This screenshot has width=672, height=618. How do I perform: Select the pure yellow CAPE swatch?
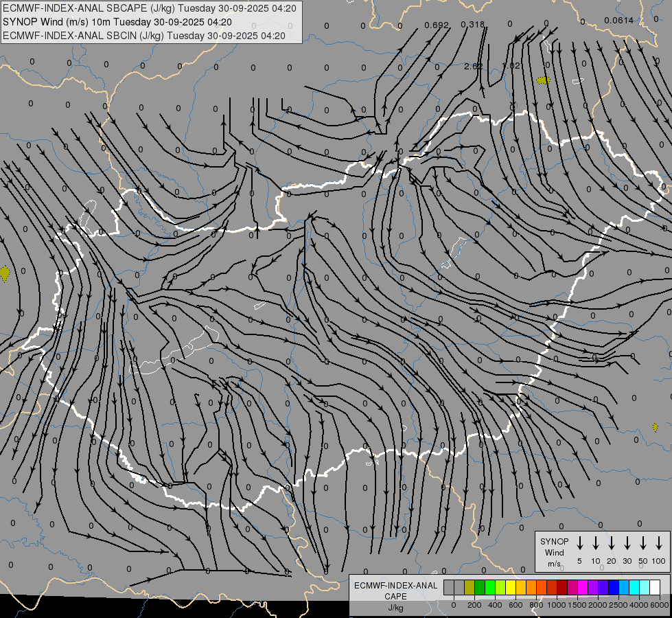(x=511, y=587)
